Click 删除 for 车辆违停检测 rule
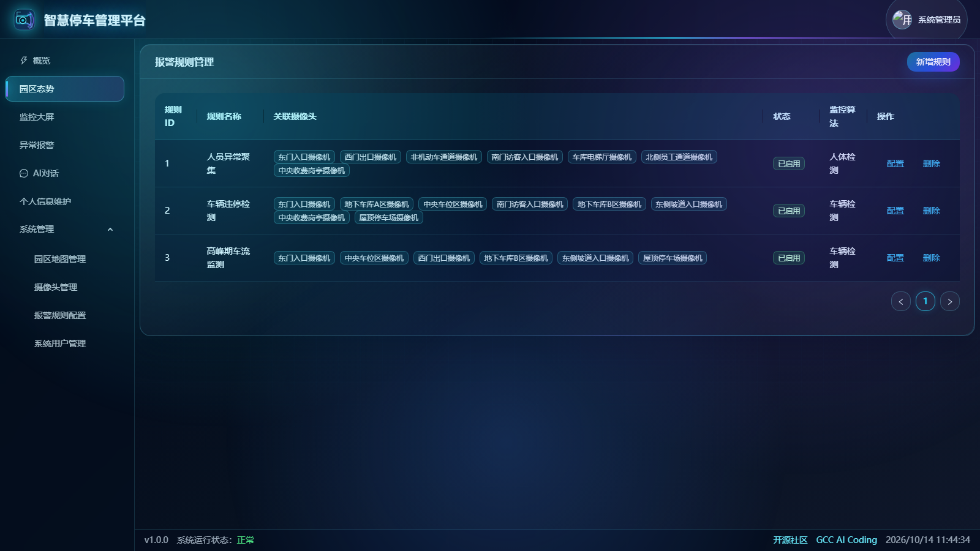Screen dimensions: 980x551 pos(931,211)
